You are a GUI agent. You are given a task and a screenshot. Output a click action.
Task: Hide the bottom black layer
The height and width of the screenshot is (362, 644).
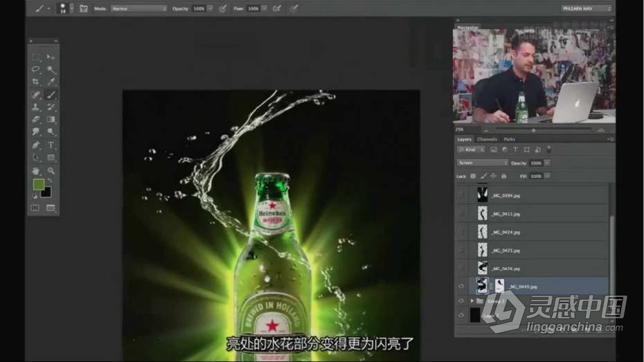(x=461, y=315)
